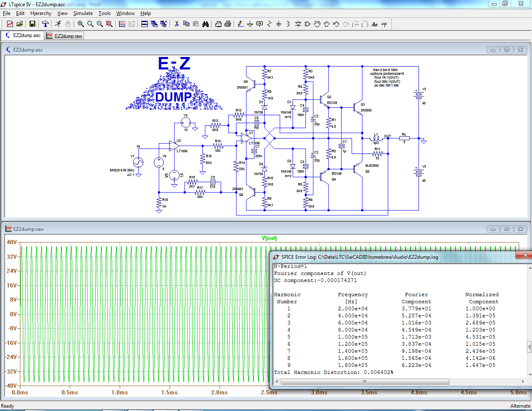Open the Help menu
This screenshot has height=411, width=532.
click(x=145, y=13)
